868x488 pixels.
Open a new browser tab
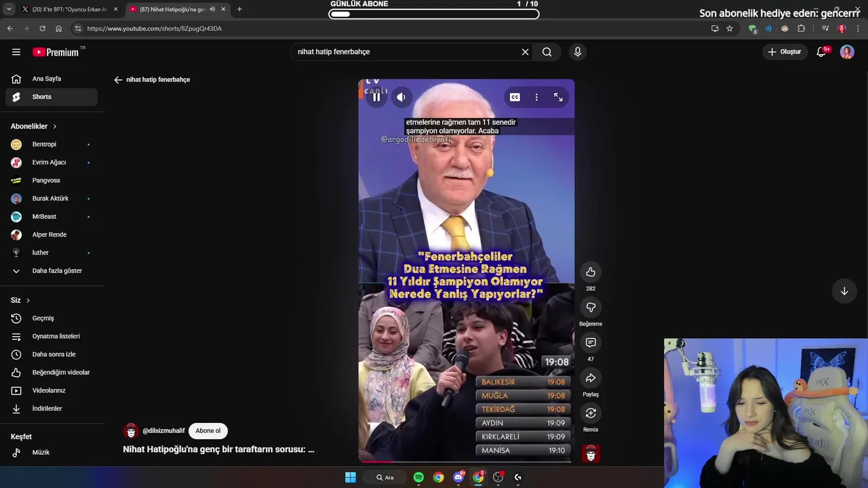pyautogui.click(x=239, y=9)
